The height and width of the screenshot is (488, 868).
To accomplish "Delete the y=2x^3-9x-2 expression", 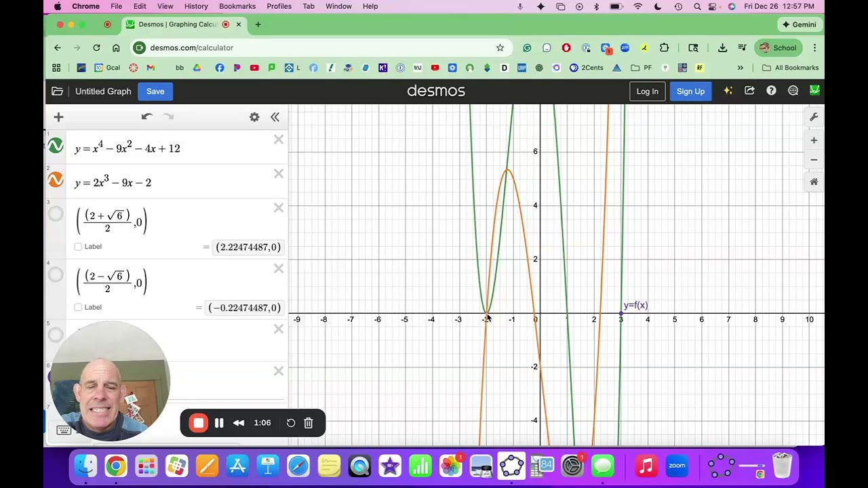I will [x=278, y=174].
